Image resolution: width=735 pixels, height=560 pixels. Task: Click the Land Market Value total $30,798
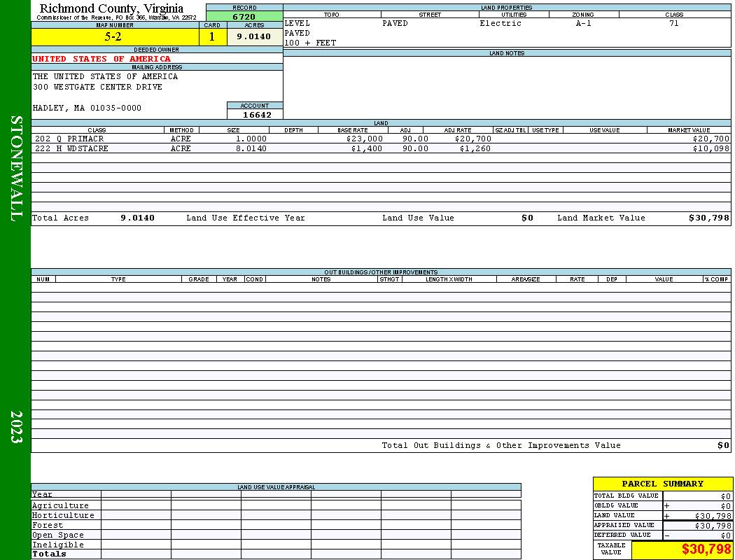pyautogui.click(x=708, y=218)
